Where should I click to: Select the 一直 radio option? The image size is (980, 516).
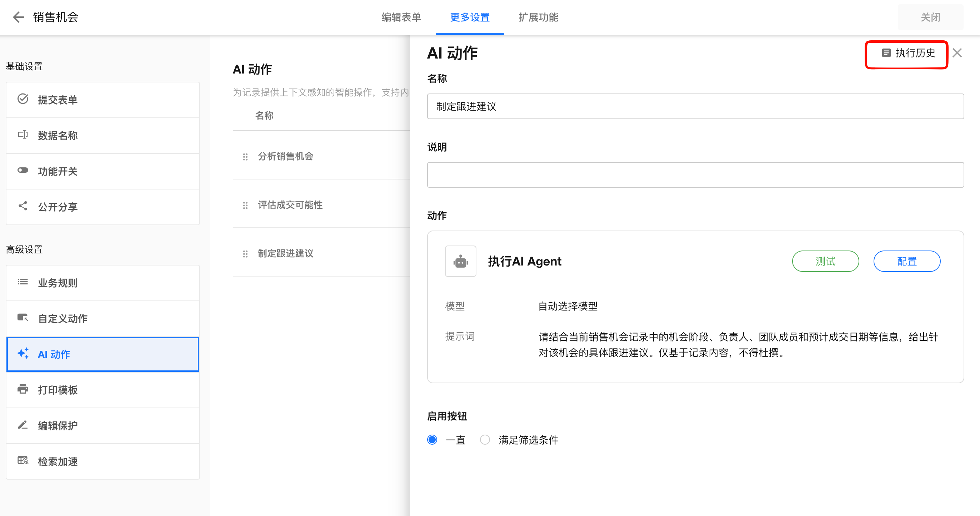[432, 440]
